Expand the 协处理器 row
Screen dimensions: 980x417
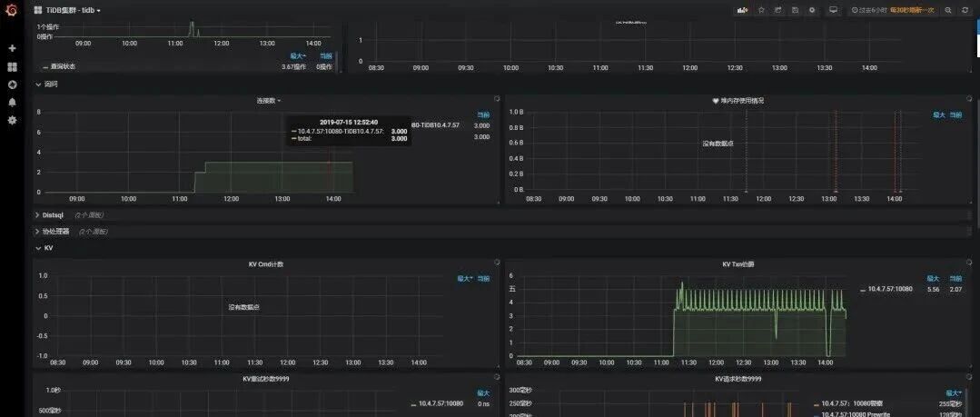[x=55, y=232]
